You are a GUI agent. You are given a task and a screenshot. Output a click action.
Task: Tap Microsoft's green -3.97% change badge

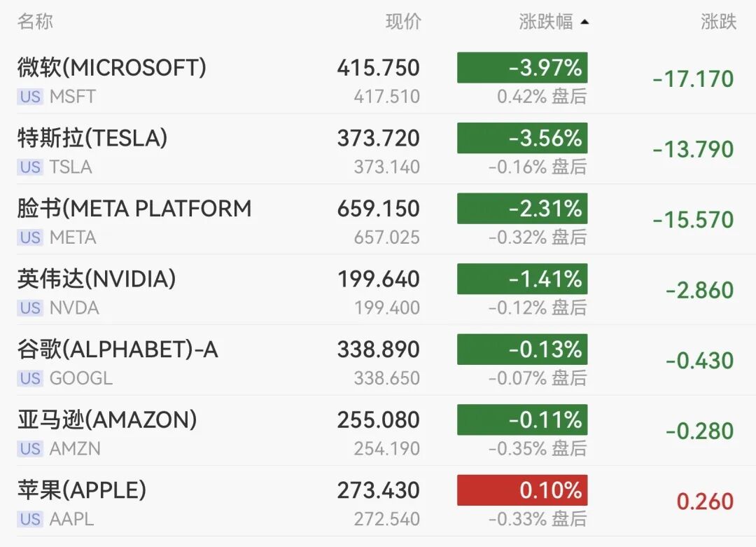point(522,68)
